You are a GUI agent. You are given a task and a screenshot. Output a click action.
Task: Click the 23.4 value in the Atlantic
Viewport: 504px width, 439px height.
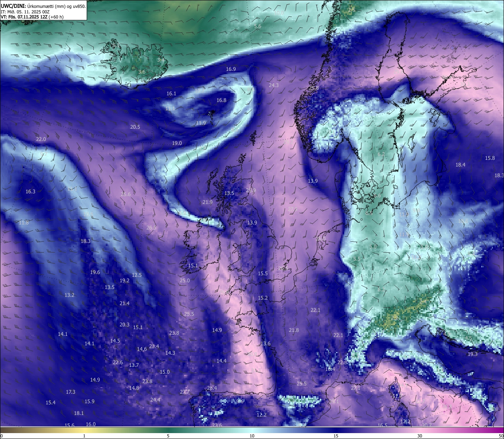pyautogui.click(x=154, y=346)
